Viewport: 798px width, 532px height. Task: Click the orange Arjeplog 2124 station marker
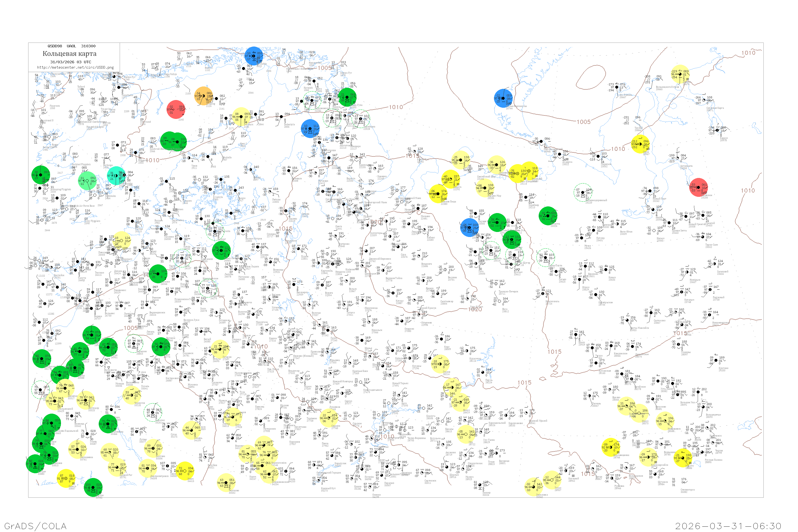203,96
